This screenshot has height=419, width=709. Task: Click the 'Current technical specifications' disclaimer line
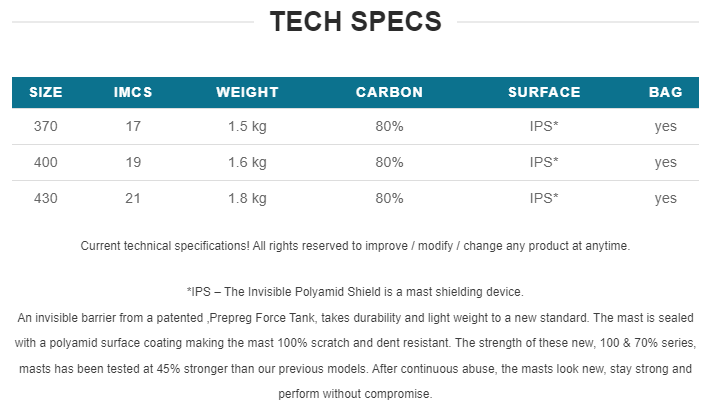(355, 246)
